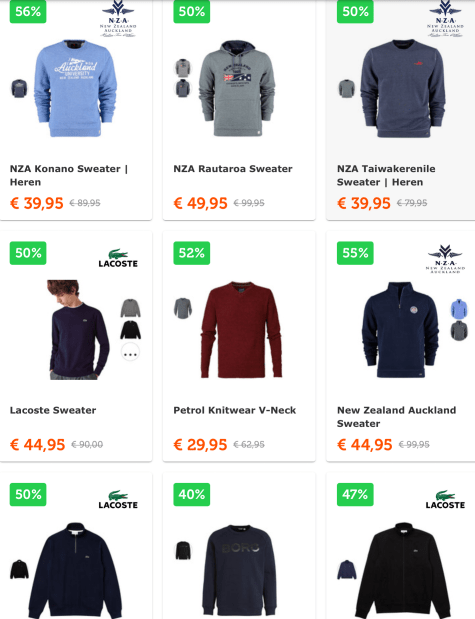
Task: Click the 40% discount badge on Borg sweater
Action: point(192,494)
